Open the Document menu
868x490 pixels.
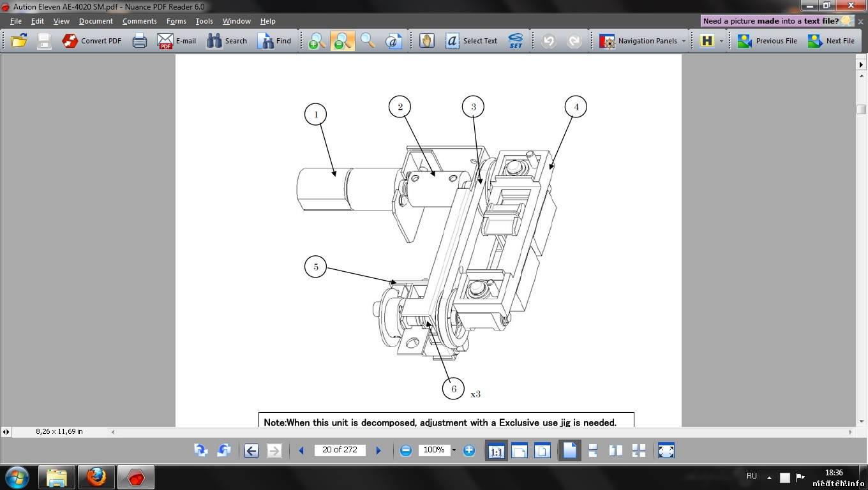tap(96, 21)
